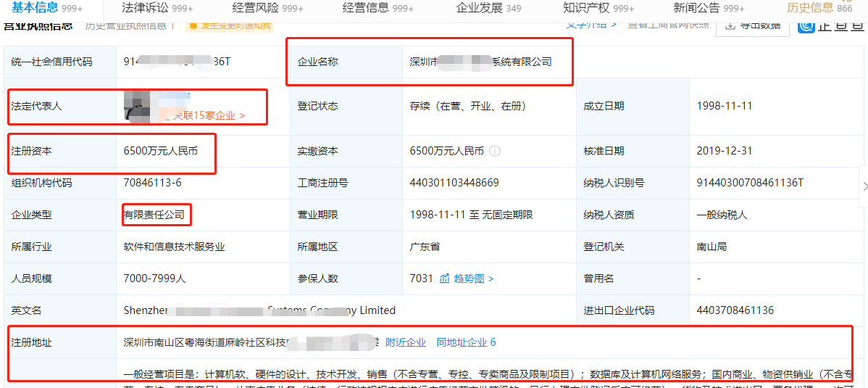Select the 企业发展 tab
Screen dimensions: 868x388
pyautogui.click(x=489, y=8)
